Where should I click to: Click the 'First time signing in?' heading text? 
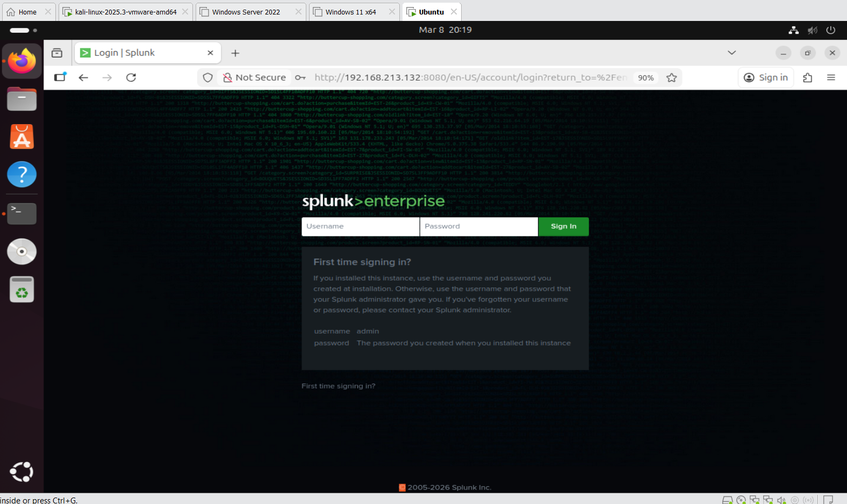pos(362,262)
